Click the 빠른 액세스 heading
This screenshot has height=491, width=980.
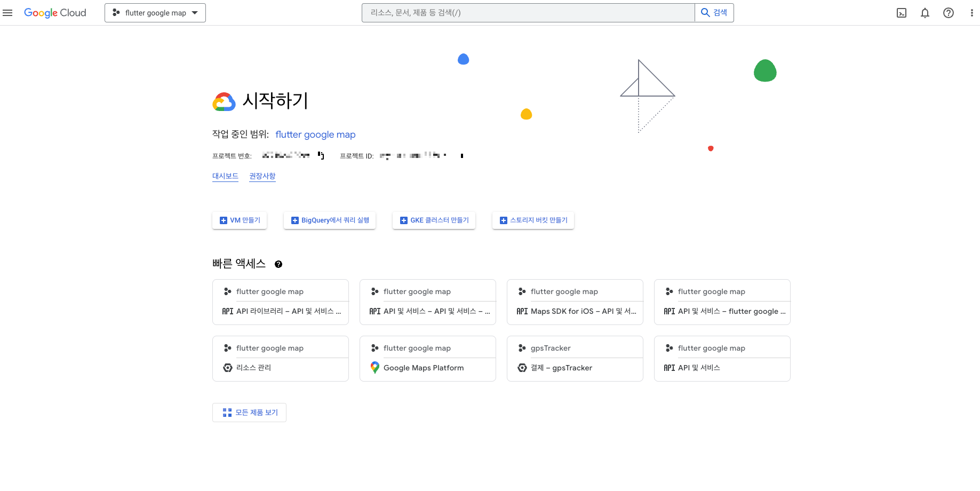[x=239, y=264]
